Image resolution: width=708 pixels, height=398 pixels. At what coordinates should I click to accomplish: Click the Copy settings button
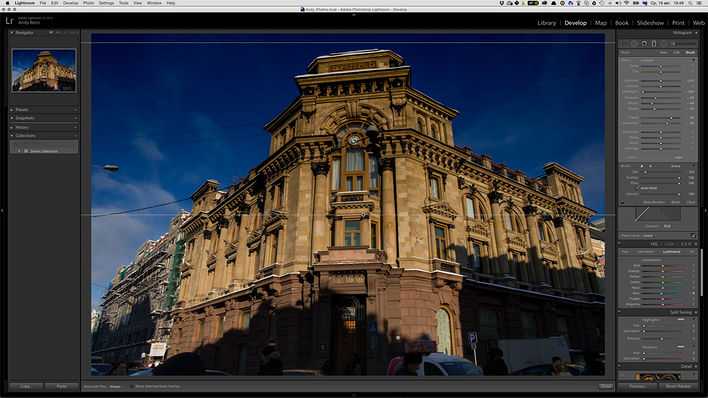pyautogui.click(x=26, y=386)
